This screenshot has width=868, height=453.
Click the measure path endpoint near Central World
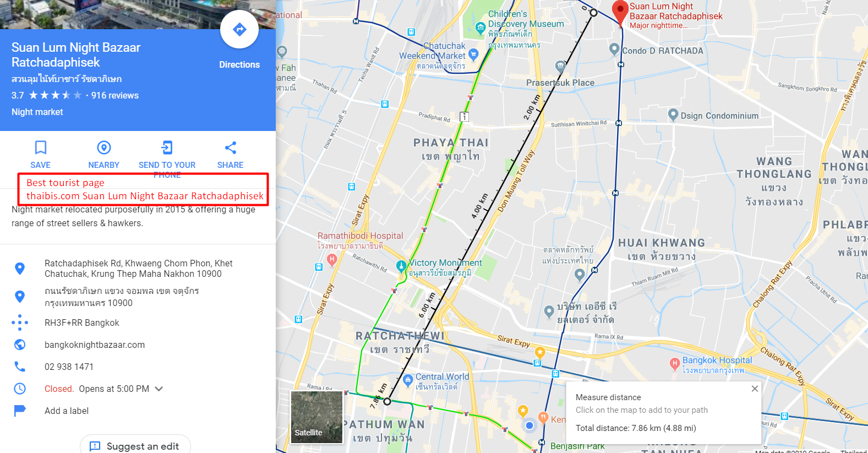click(x=387, y=401)
